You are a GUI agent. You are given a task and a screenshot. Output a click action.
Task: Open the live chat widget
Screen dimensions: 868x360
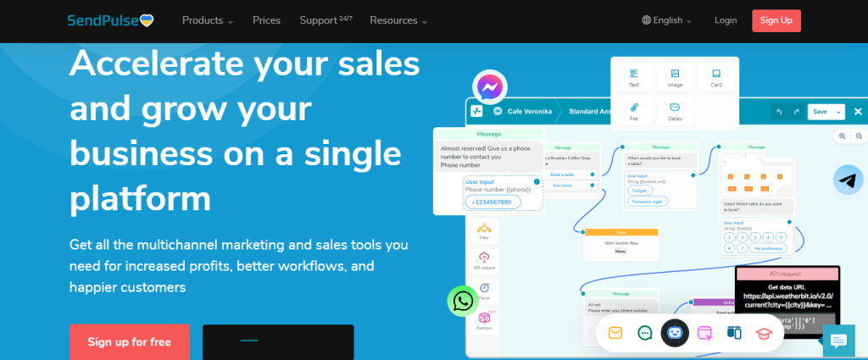point(839,341)
